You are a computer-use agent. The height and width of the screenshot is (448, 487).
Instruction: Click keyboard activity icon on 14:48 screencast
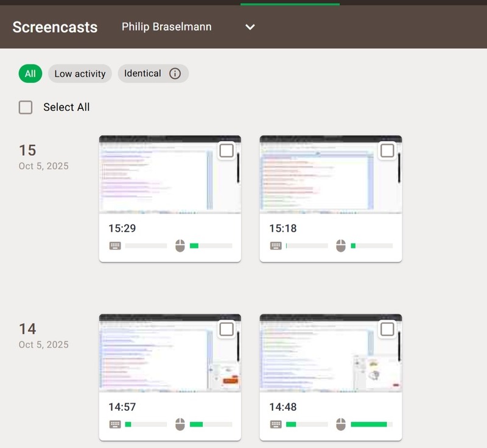point(276,424)
